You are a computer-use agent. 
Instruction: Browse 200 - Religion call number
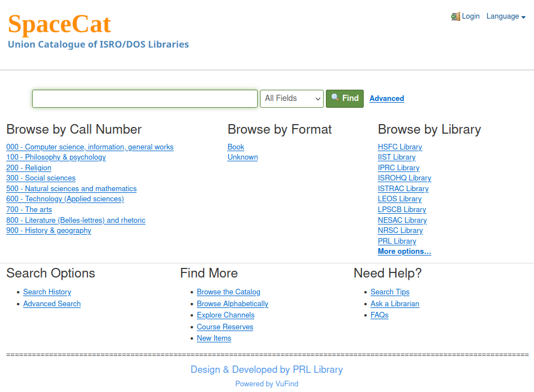point(29,168)
